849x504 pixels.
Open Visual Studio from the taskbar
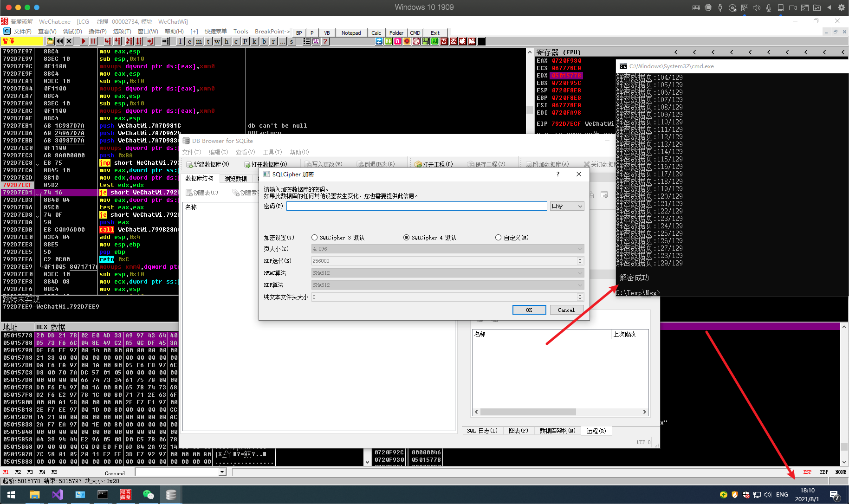pyautogui.click(x=57, y=495)
